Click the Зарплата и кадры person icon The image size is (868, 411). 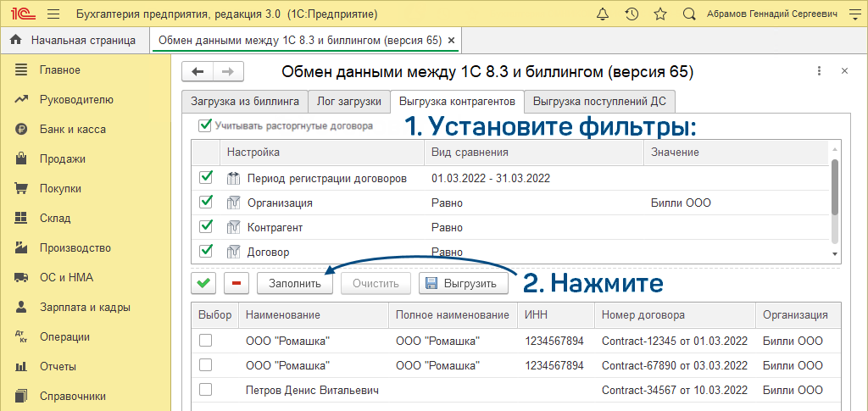tap(21, 307)
